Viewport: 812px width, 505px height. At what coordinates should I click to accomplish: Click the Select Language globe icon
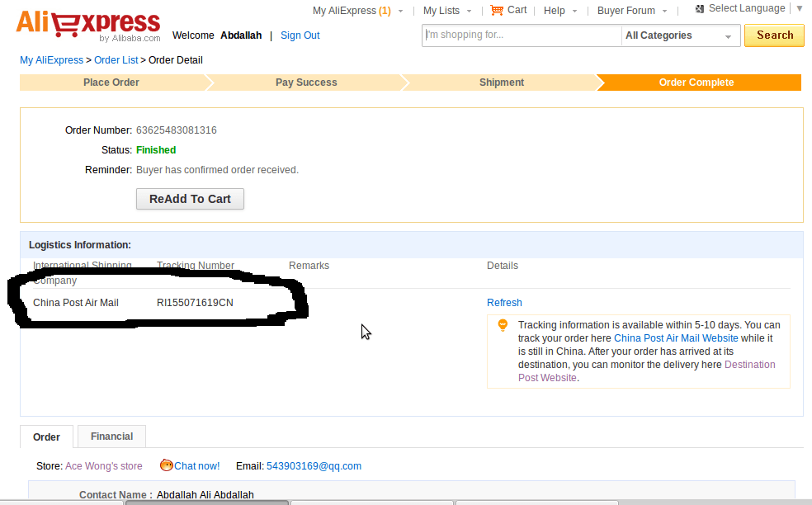[700, 9]
